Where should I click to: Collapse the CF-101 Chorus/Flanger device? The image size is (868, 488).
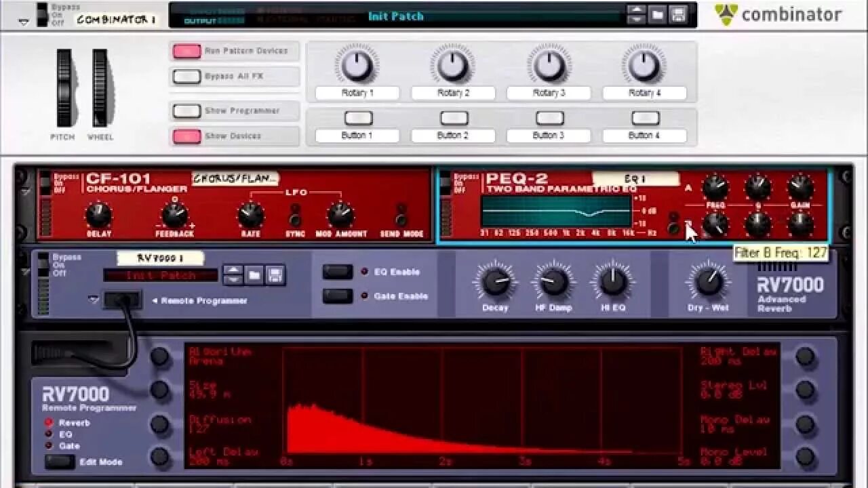pos(26,192)
